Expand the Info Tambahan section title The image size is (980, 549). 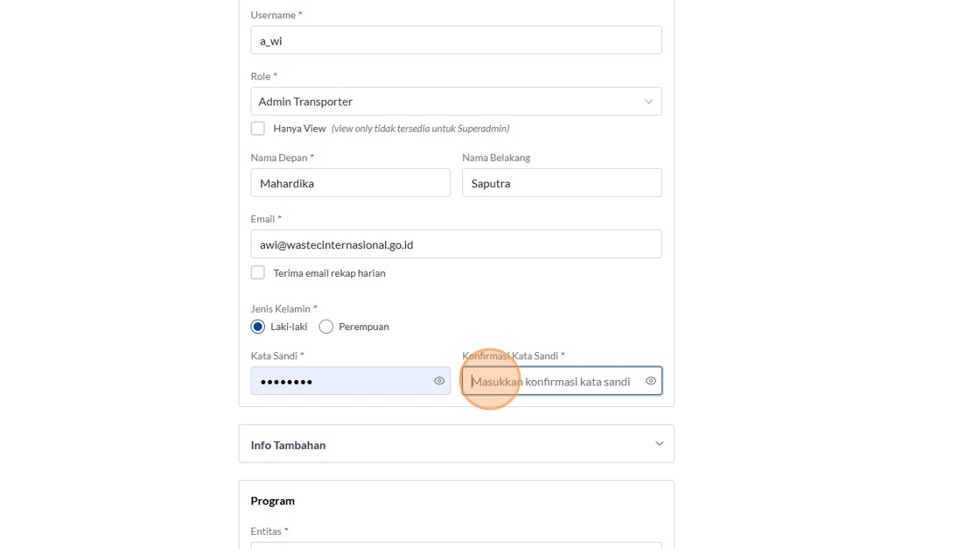[x=288, y=445]
